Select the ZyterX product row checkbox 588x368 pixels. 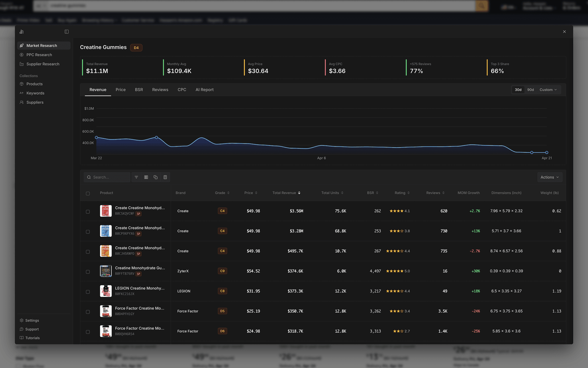88,272
